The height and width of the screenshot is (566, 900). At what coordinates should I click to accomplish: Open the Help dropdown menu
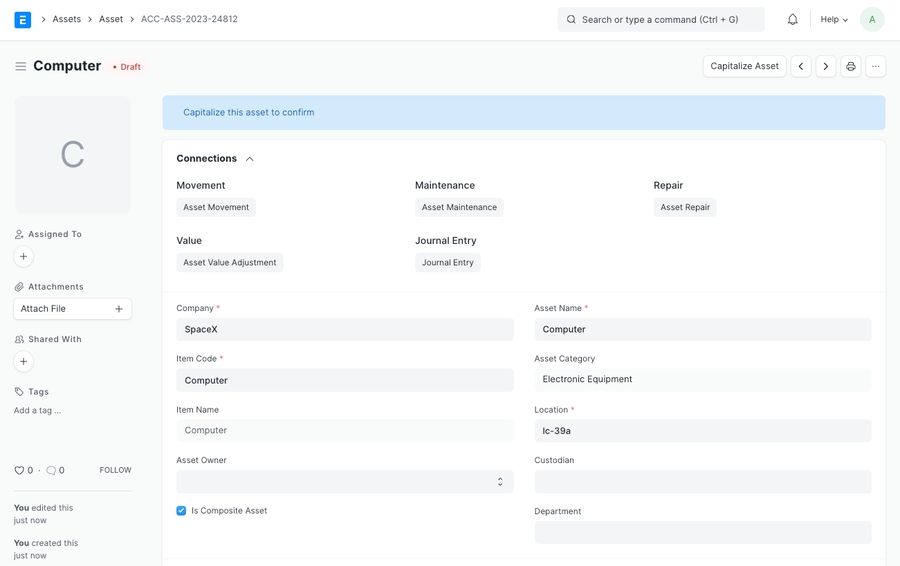click(834, 19)
